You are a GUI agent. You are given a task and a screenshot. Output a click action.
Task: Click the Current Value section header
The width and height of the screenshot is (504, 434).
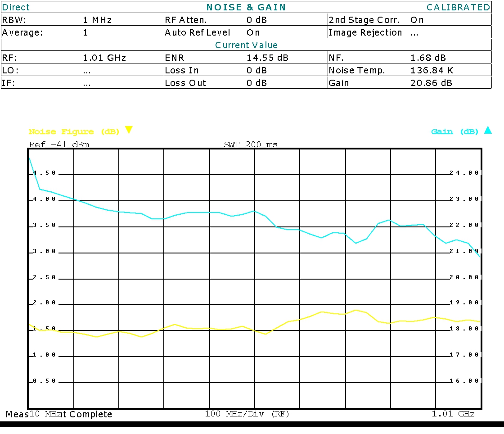pyautogui.click(x=246, y=45)
